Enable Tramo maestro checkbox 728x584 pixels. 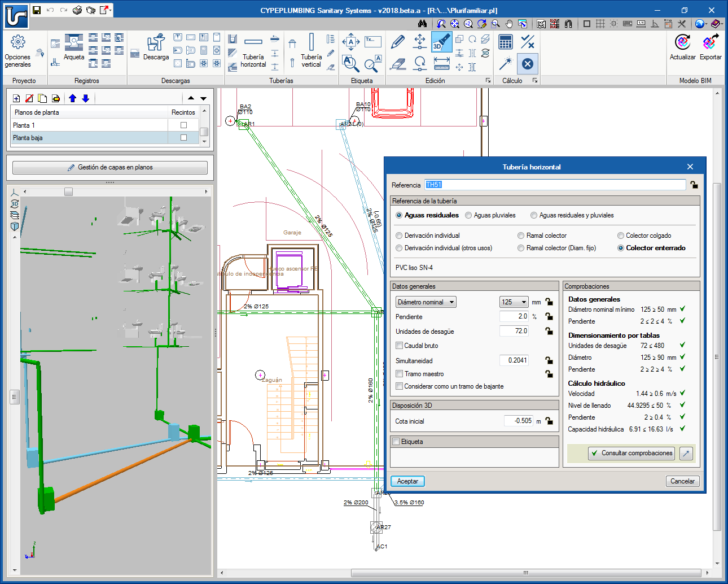pyautogui.click(x=399, y=374)
